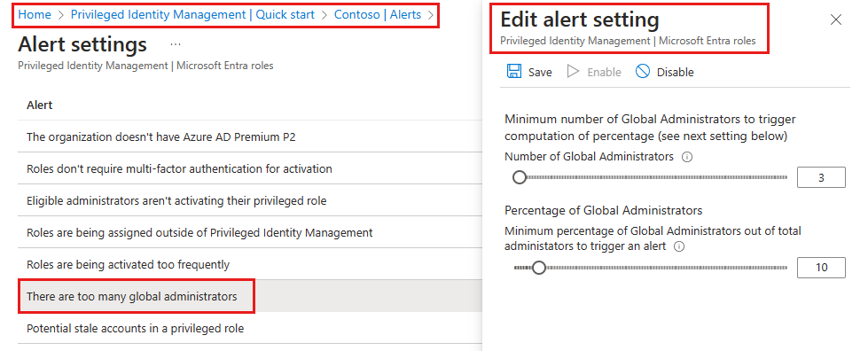
Task: Close the Edit alert setting panel
Action: point(836,19)
